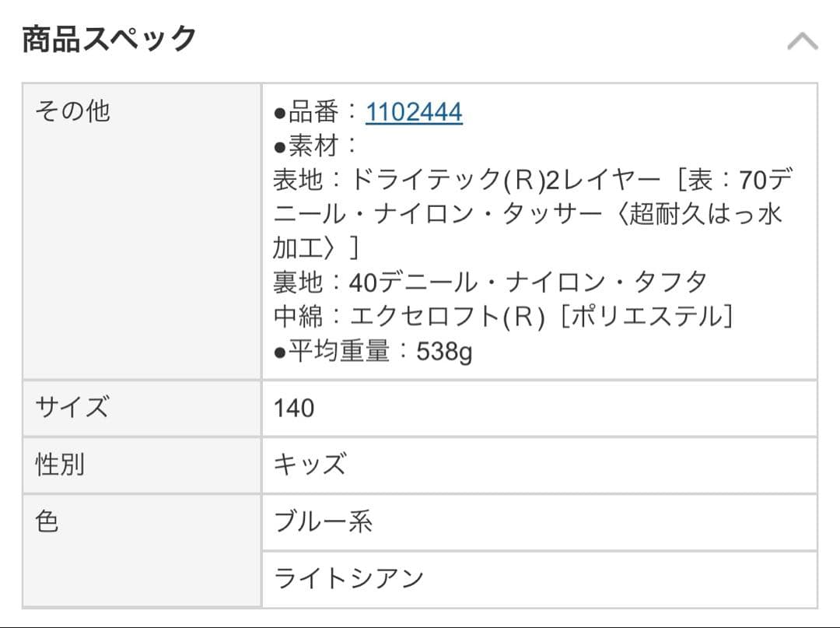Collapse the 商品スペック section with the chevron
Image resolution: width=840 pixels, height=628 pixels.
[802, 41]
